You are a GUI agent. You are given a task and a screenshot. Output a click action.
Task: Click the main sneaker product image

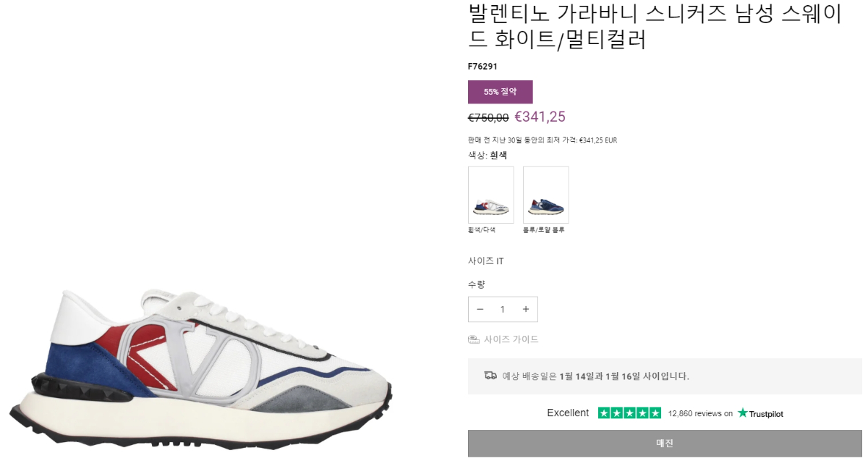[x=201, y=362]
